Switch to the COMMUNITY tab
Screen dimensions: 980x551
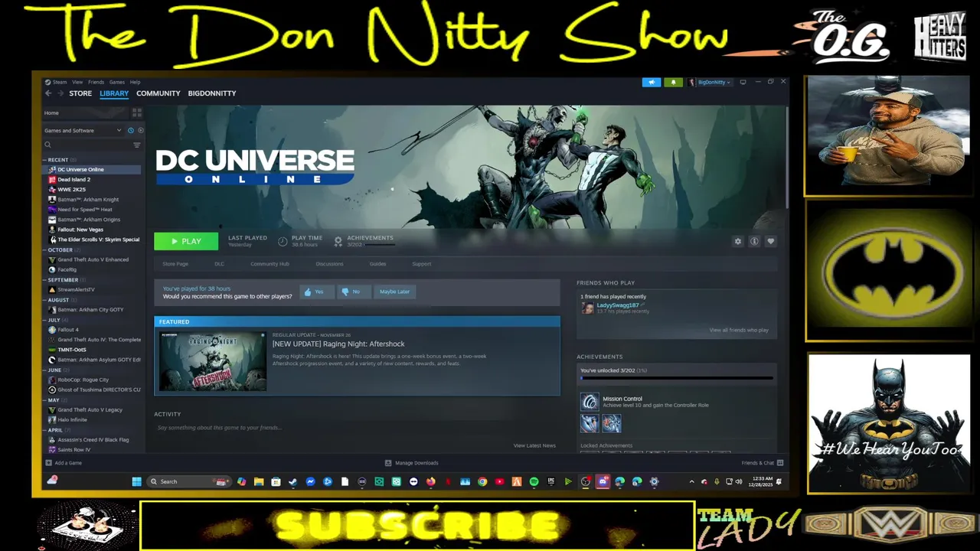(x=158, y=93)
